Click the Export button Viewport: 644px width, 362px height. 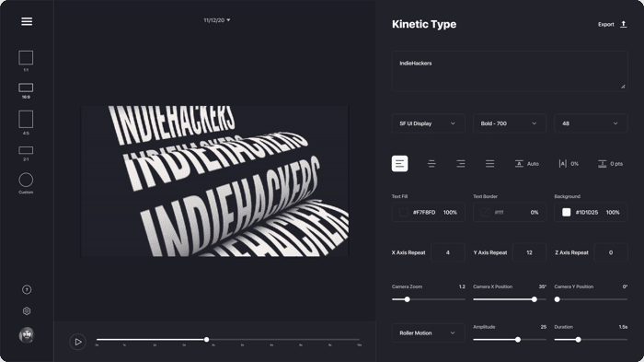click(x=613, y=24)
